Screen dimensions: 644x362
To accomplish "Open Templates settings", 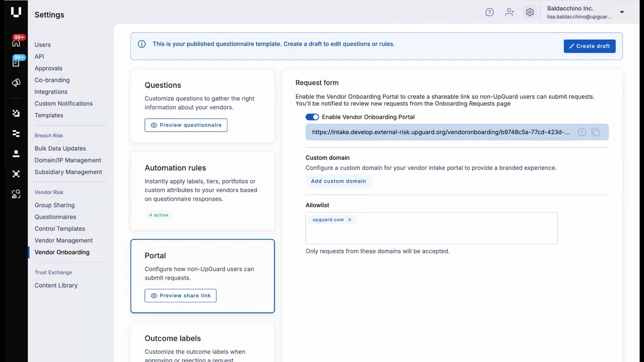I will coord(49,115).
